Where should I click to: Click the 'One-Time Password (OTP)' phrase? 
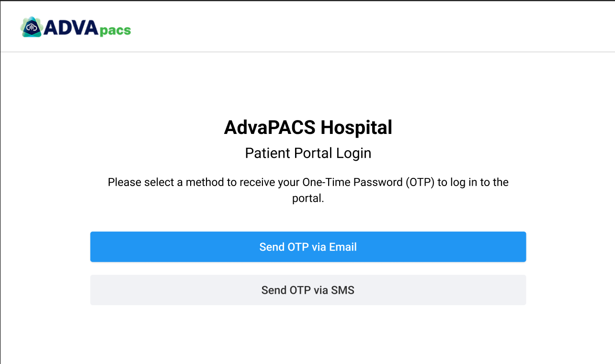(368, 182)
